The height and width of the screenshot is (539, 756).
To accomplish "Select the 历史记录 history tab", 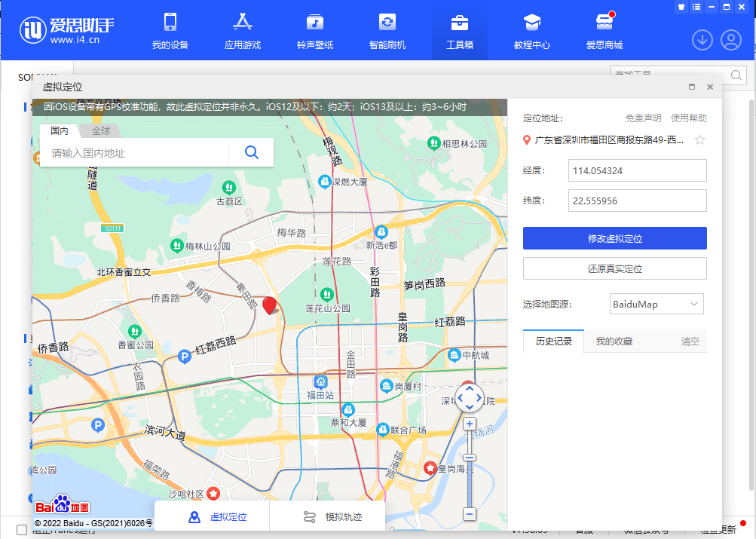I will pyautogui.click(x=553, y=341).
